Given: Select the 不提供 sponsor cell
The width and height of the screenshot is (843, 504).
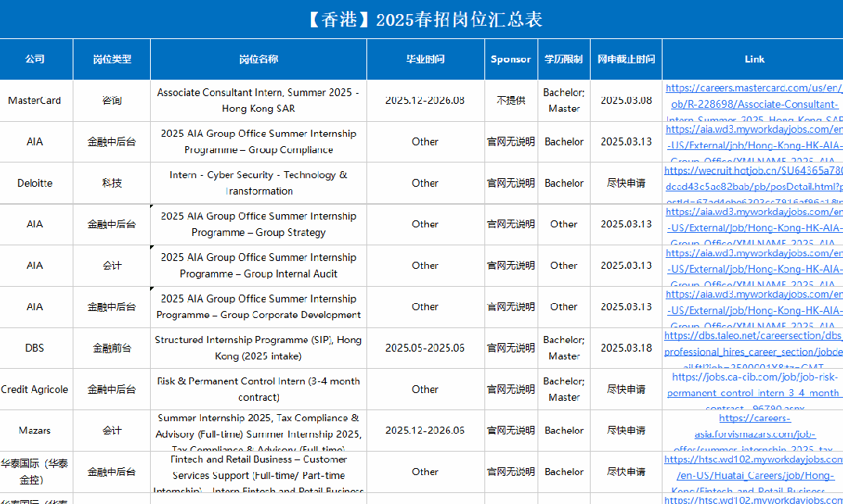Looking at the screenshot, I should 511,101.
